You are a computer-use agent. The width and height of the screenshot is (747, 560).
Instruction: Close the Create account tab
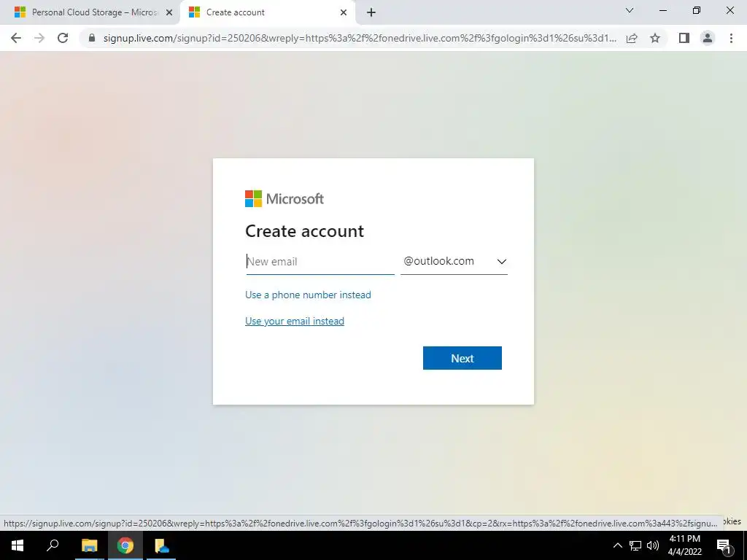(344, 12)
